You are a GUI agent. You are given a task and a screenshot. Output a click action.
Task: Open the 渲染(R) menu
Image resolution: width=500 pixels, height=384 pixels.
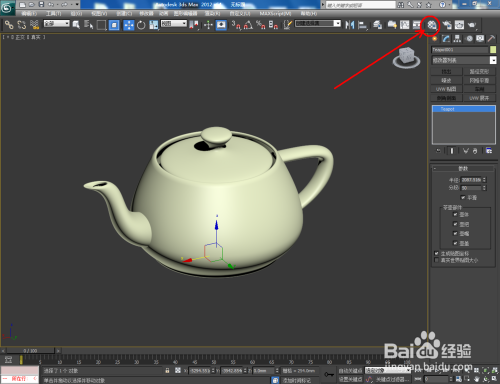(212, 13)
